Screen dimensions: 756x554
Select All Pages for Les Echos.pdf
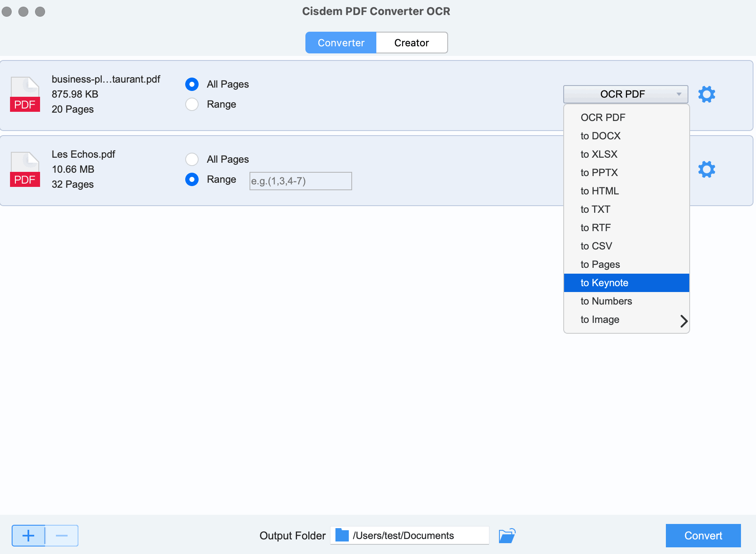[192, 159]
